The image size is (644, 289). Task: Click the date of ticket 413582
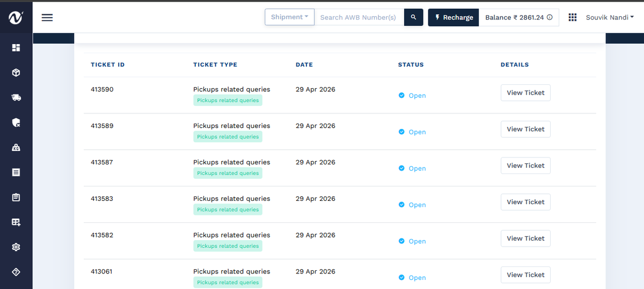tap(316, 235)
